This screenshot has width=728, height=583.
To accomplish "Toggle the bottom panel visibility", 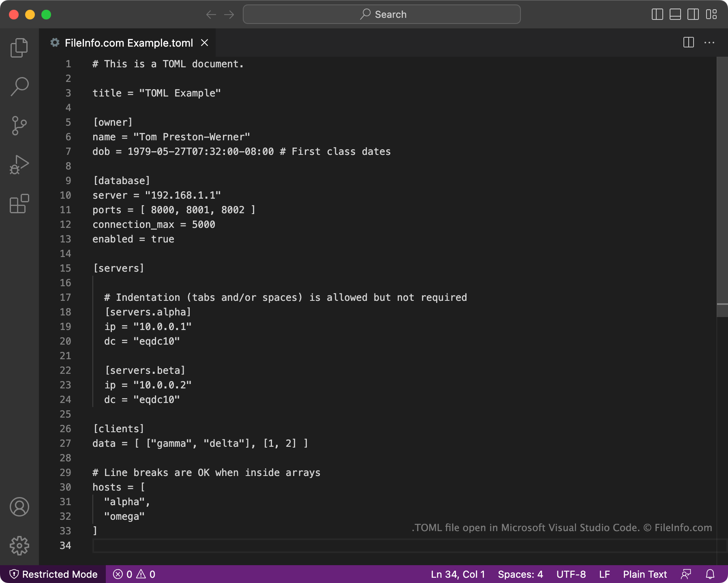I will pyautogui.click(x=674, y=14).
